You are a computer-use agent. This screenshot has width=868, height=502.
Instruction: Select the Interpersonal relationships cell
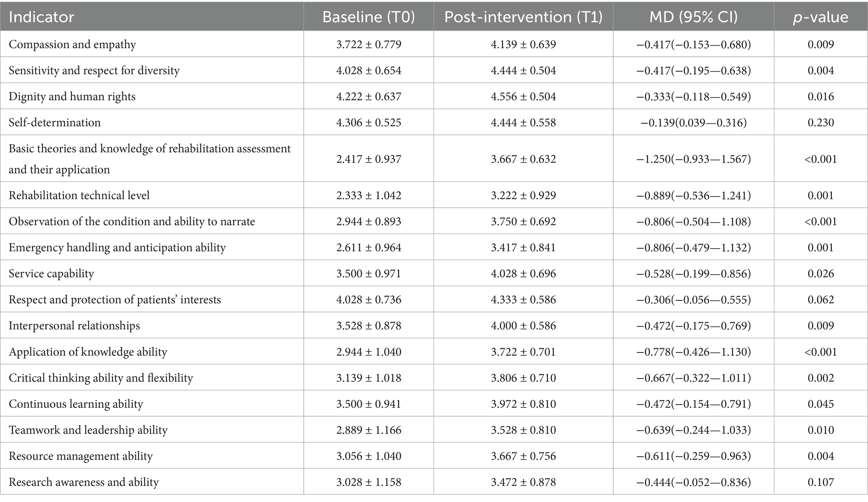[74, 326]
